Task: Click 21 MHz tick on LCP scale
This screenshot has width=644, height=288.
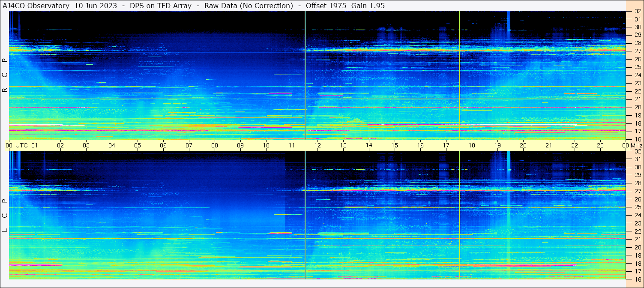Action: point(637,239)
